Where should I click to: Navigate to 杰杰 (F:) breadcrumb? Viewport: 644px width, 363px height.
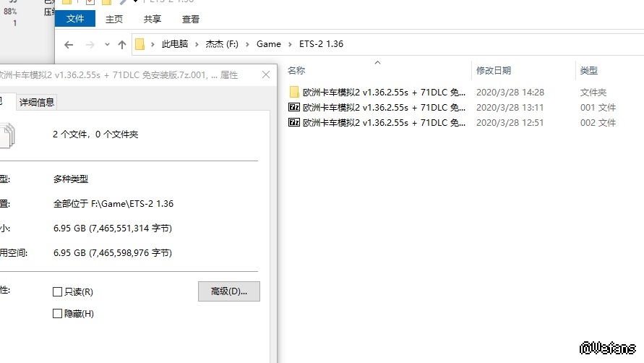pos(222,44)
